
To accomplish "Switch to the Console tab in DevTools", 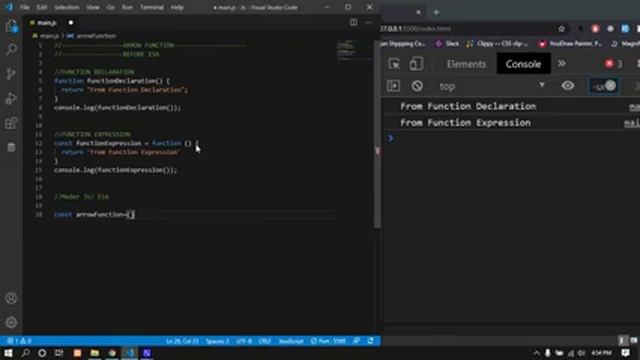I will 523,64.
